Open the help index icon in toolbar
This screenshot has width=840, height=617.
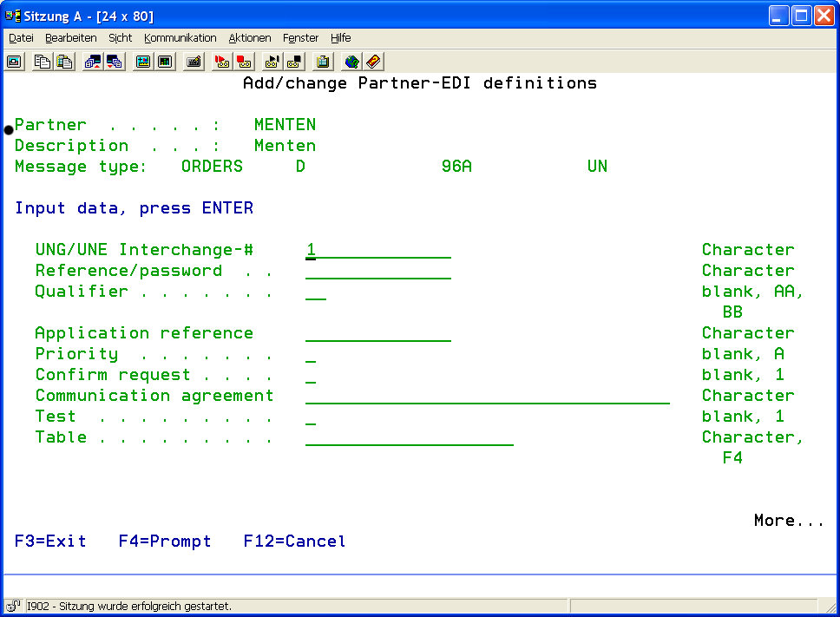point(373,62)
